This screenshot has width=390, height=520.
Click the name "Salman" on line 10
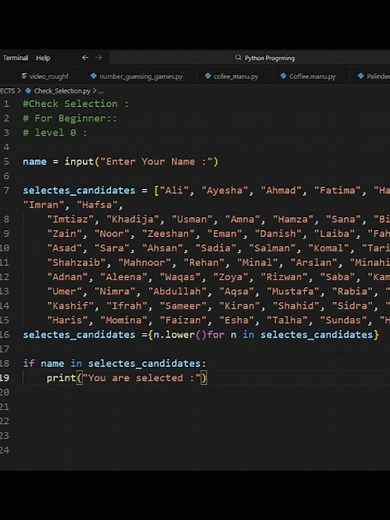tap(272, 248)
